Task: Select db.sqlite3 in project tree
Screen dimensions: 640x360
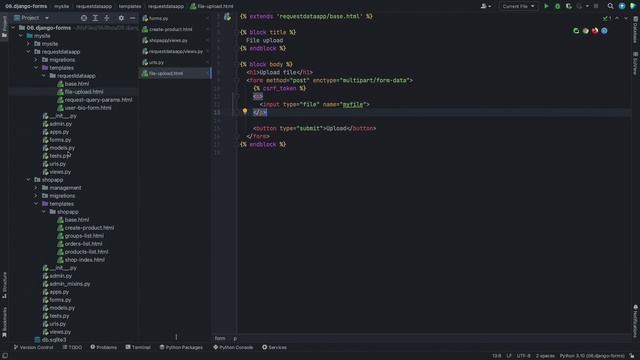Action: (53, 340)
